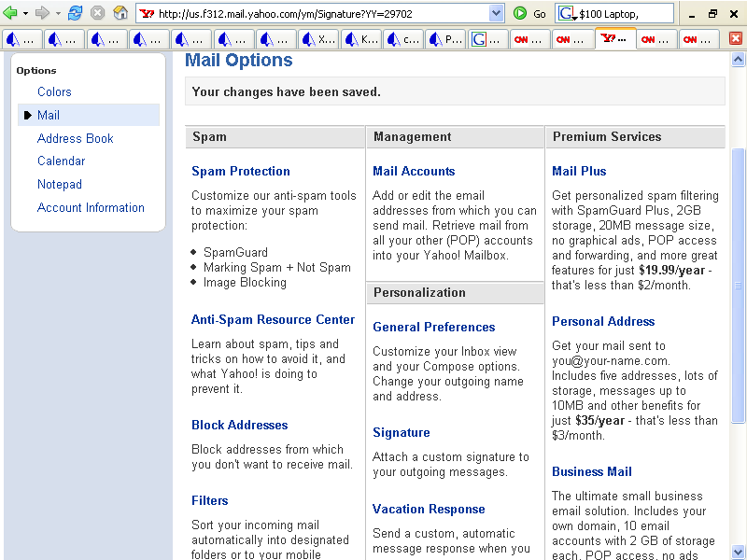747x560 pixels.
Task: Open the Forward history dropdown arrow
Action: pos(58,13)
